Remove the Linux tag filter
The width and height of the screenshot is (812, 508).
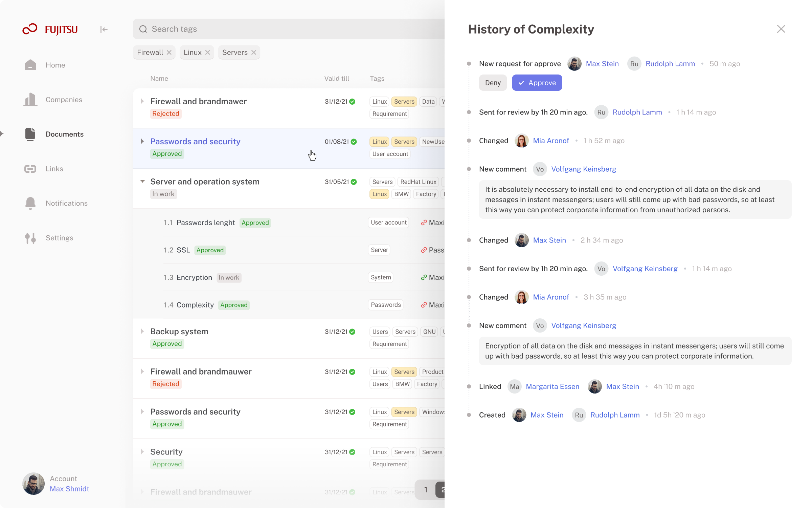tap(208, 52)
